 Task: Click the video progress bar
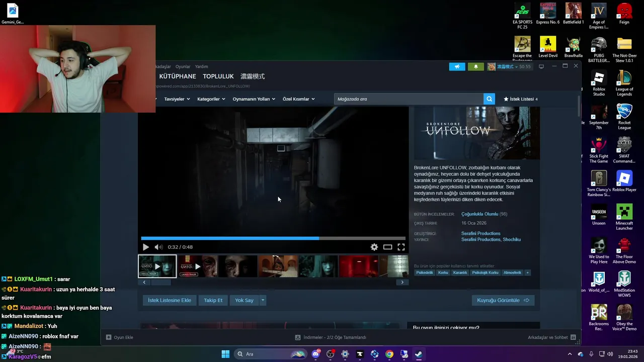point(273,238)
